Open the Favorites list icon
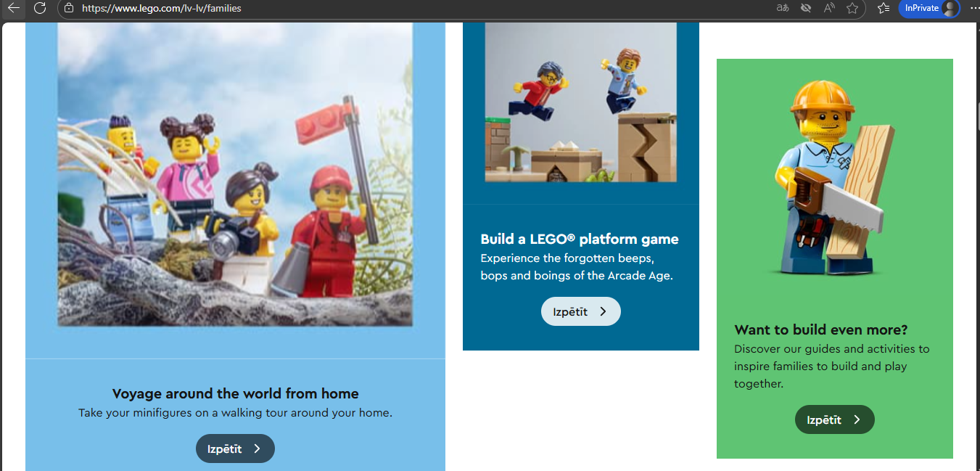The image size is (980, 471). pos(883,8)
